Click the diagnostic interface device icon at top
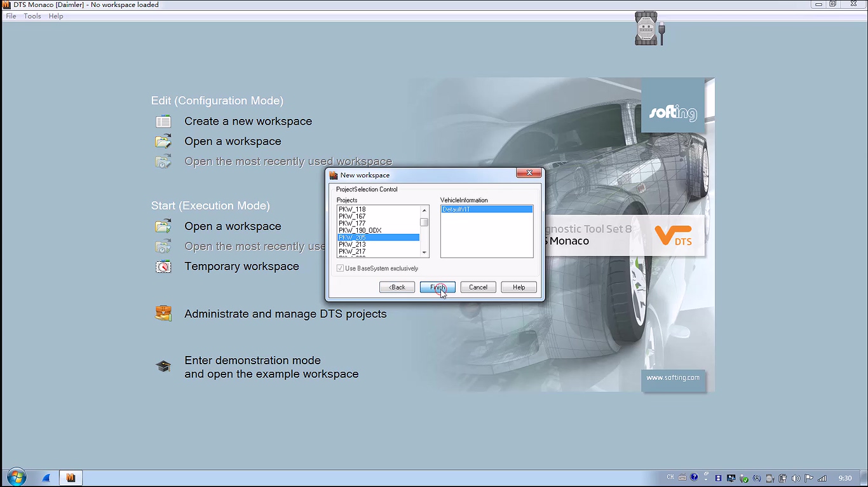Image resolution: width=868 pixels, height=487 pixels. [648, 29]
